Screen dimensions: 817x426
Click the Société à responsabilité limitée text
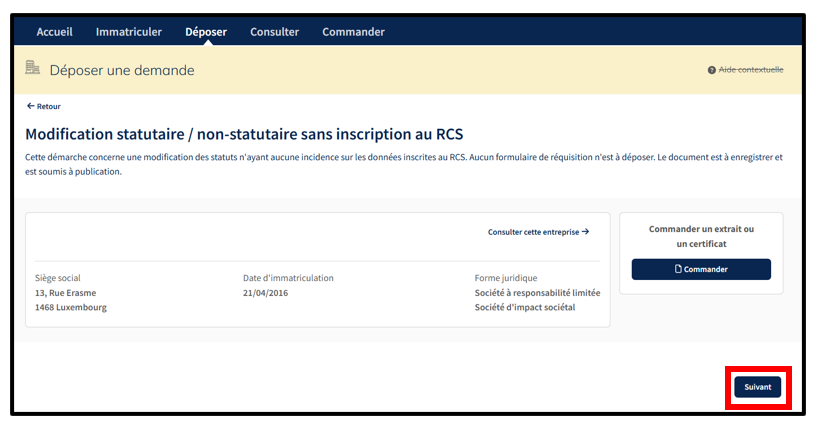tap(537, 293)
